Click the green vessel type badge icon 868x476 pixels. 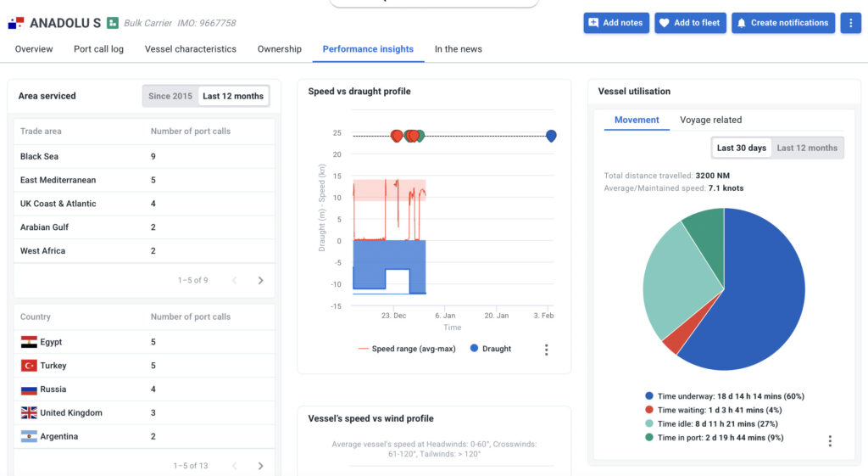112,23
